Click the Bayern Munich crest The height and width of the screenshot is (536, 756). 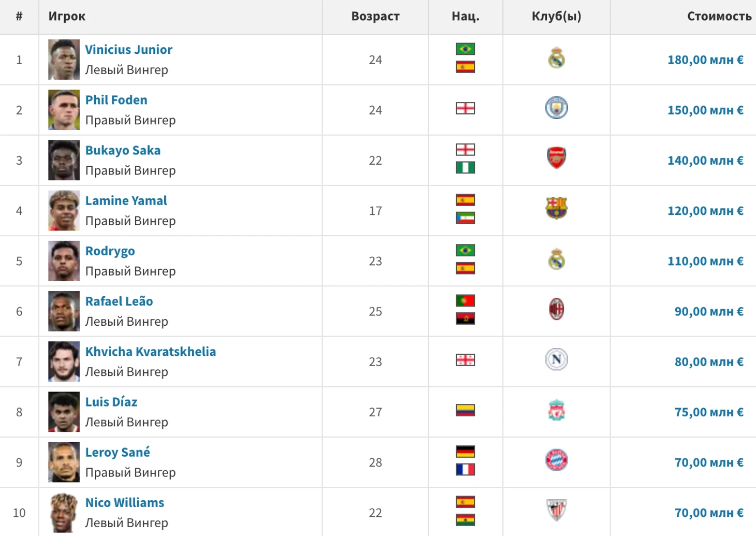pos(557,460)
